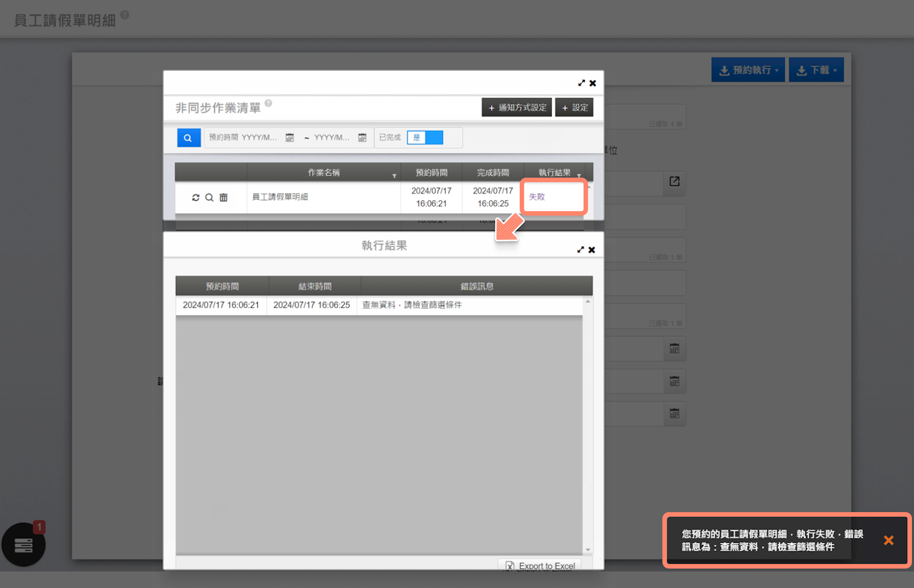Click the 失敗 result link
The height and width of the screenshot is (588, 914).
(537, 197)
